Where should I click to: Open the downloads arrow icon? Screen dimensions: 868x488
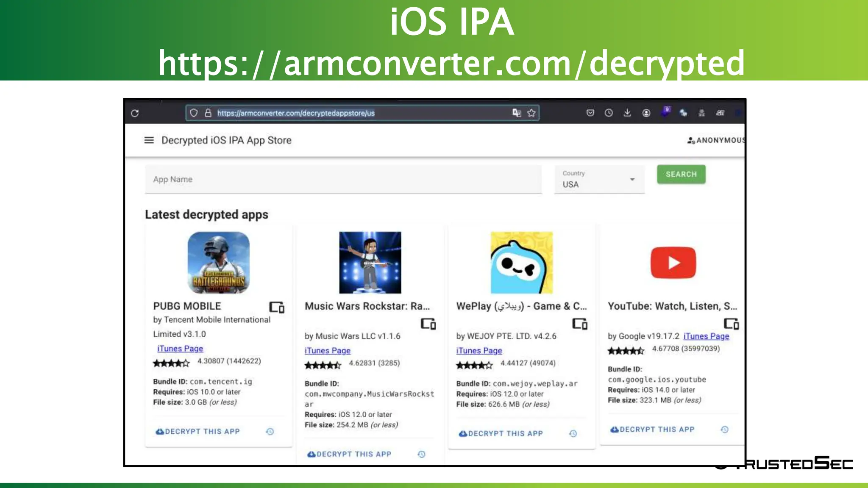coord(627,113)
